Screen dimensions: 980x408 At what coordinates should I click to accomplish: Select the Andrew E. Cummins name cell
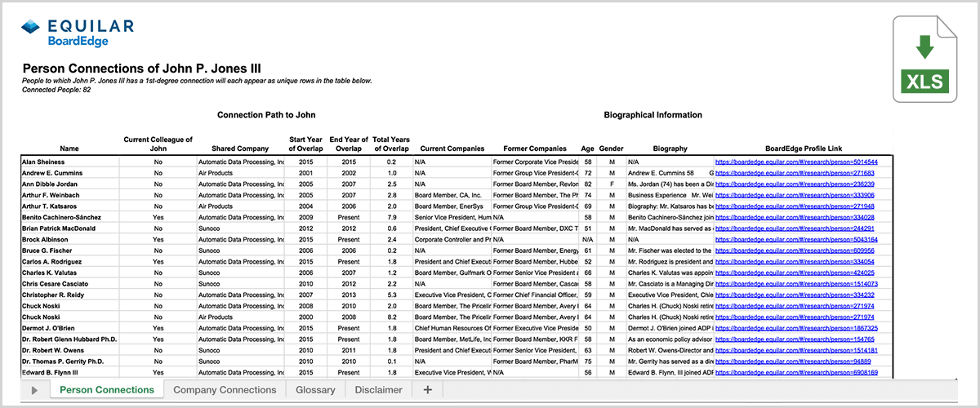(69, 173)
